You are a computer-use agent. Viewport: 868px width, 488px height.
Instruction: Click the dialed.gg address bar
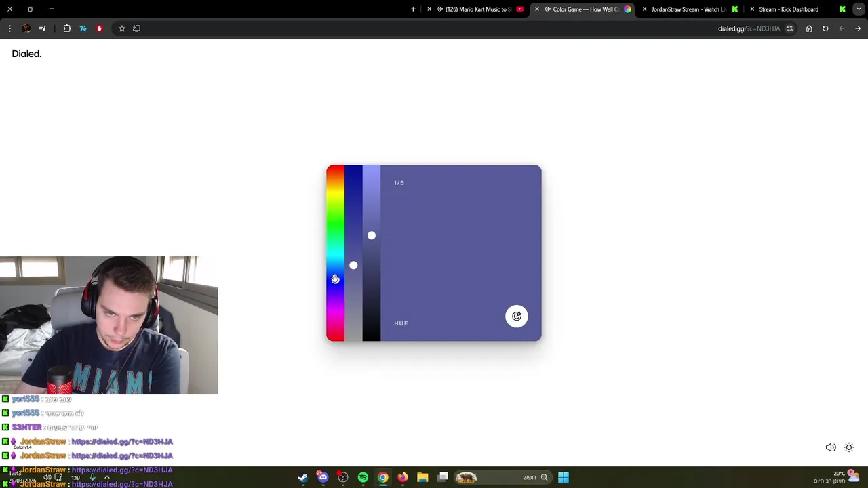[x=749, y=28]
